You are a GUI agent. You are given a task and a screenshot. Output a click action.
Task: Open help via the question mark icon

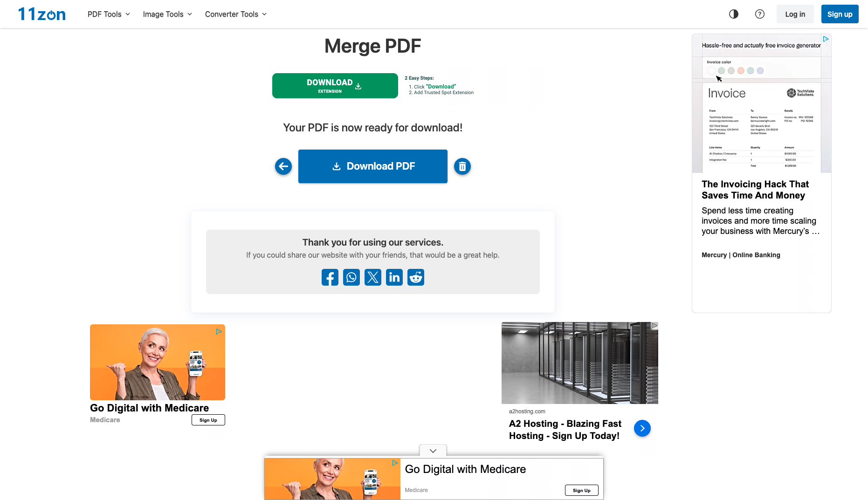tap(760, 14)
